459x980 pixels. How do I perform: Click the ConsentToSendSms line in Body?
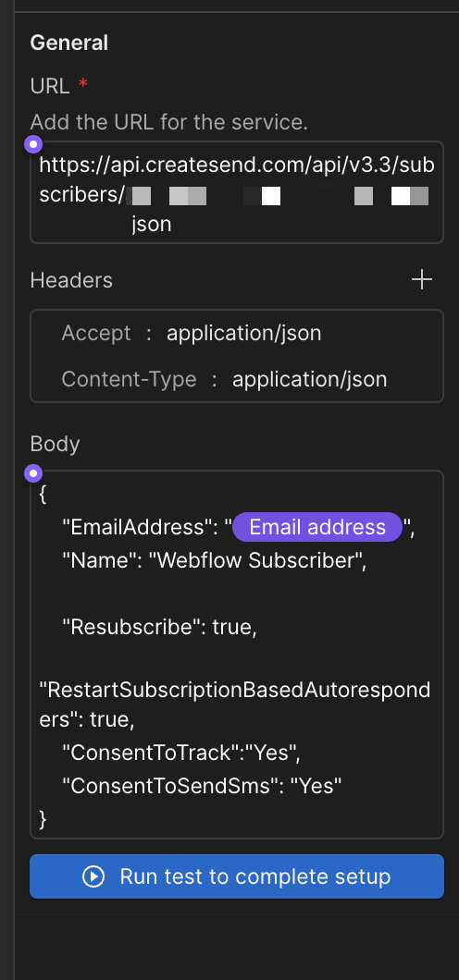[x=202, y=786]
